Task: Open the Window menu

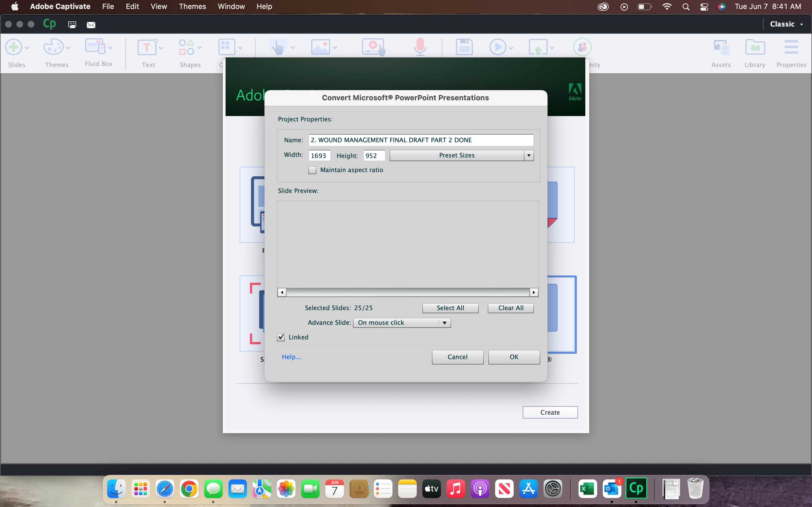Action: [231, 6]
